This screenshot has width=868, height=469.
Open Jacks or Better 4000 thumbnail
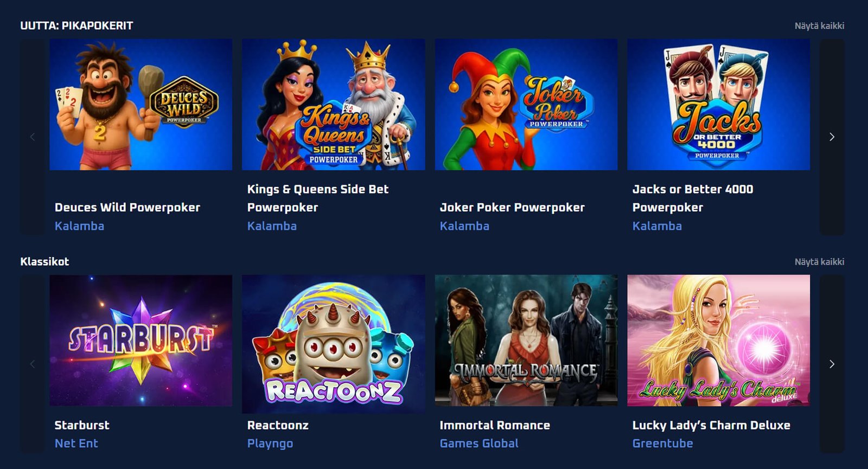pos(718,104)
